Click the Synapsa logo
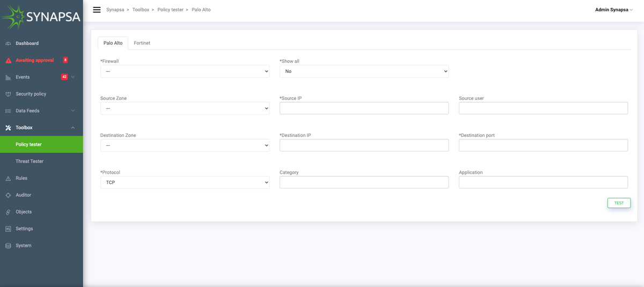 pos(41,17)
